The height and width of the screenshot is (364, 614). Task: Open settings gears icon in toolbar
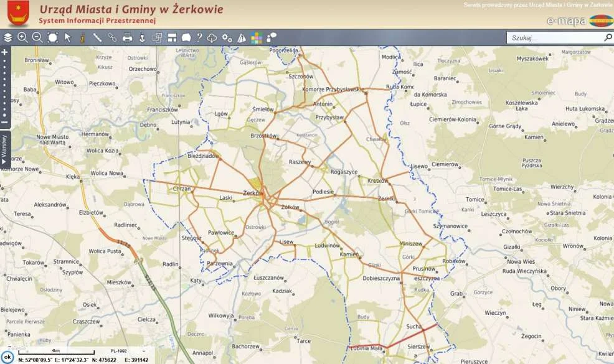click(227, 38)
